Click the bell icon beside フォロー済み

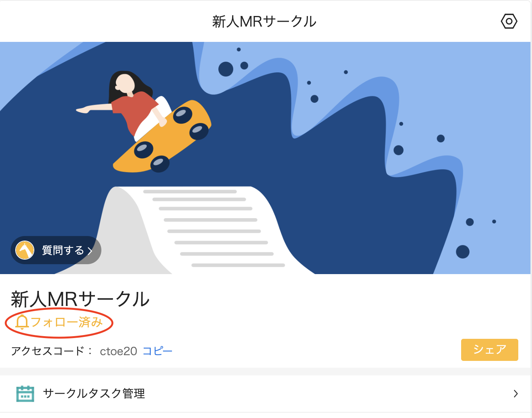22,322
